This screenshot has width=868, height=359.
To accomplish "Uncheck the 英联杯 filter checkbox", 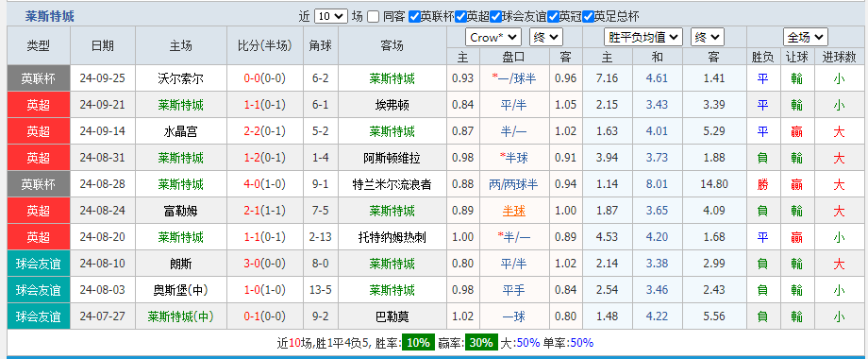I will click(x=414, y=17).
